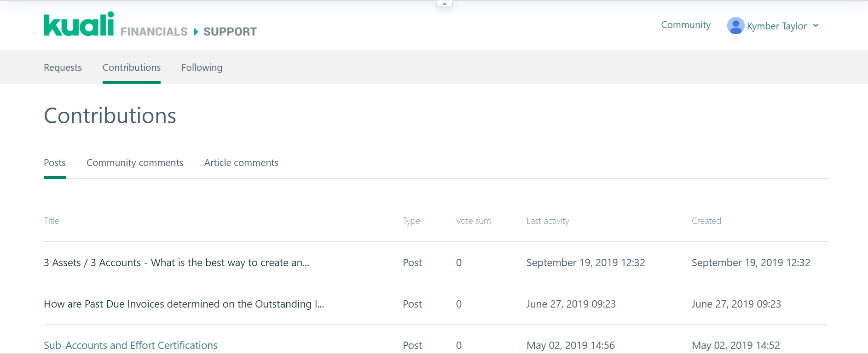868x354 pixels.
Task: Select the Contributions navigation tab
Action: click(132, 68)
